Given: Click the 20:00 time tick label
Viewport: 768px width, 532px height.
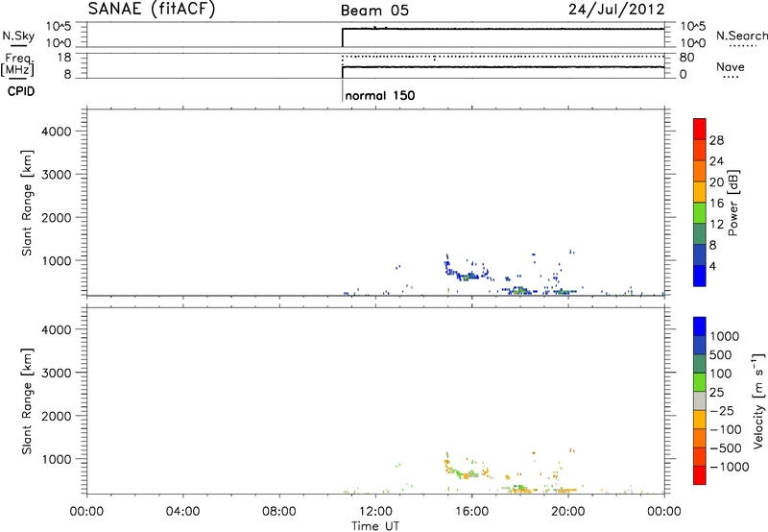Looking at the screenshot, I should click(567, 512).
